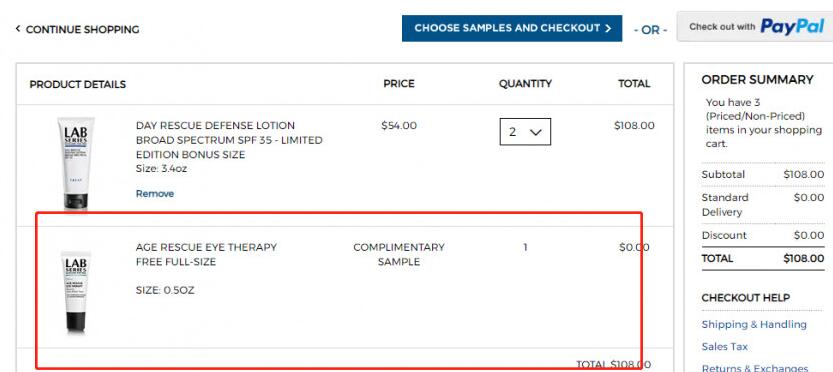The height and width of the screenshot is (372, 833).
Task: Click the Checkout Help heading
Action: coord(745,298)
